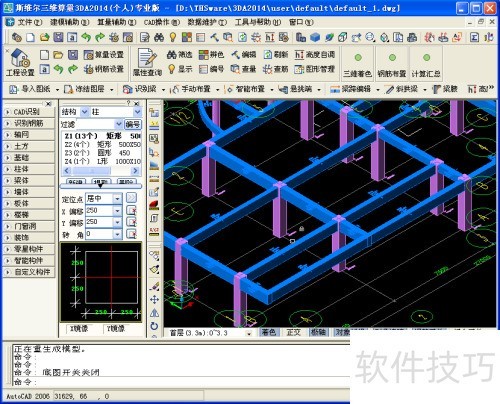Screen dimensions: 500x404
Task: Click the component list horizontal scrollbar
Action: pyautogui.click(x=101, y=171)
